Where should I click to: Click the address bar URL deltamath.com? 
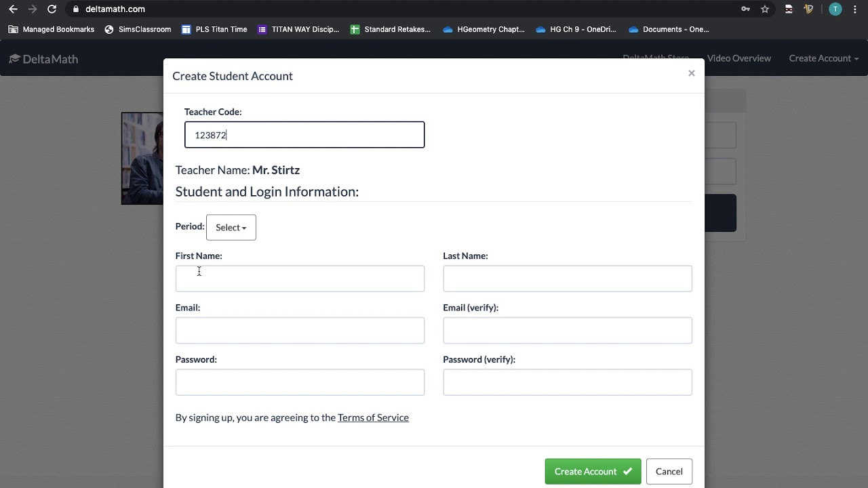point(115,9)
